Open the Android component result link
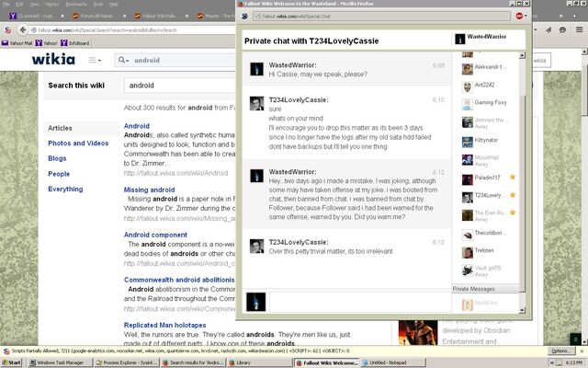 pyautogui.click(x=155, y=235)
